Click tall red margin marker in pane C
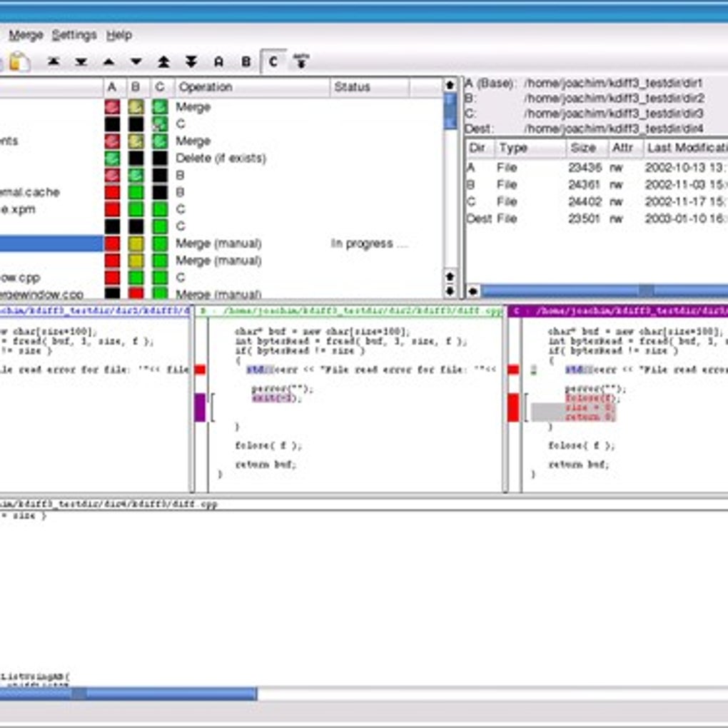Screen dimensions: 728x728 point(513,407)
